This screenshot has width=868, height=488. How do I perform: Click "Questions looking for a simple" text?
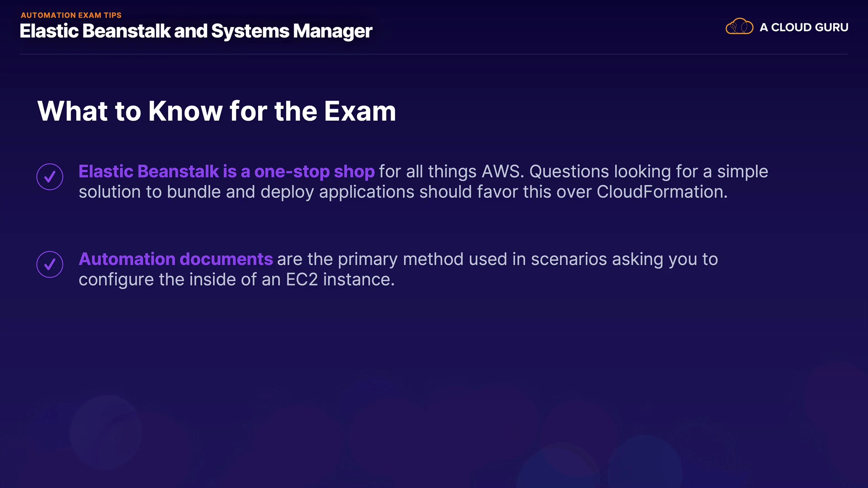click(648, 172)
